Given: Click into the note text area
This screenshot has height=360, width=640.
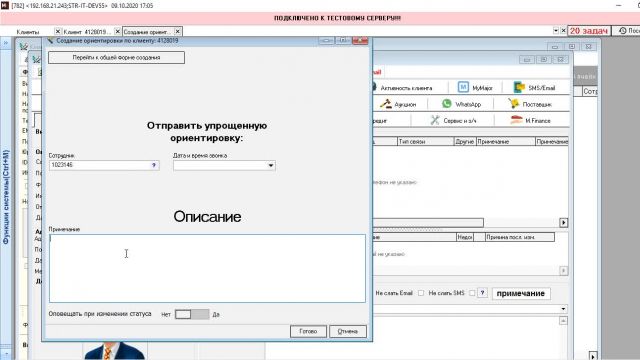Looking at the screenshot, I should pos(207,268).
